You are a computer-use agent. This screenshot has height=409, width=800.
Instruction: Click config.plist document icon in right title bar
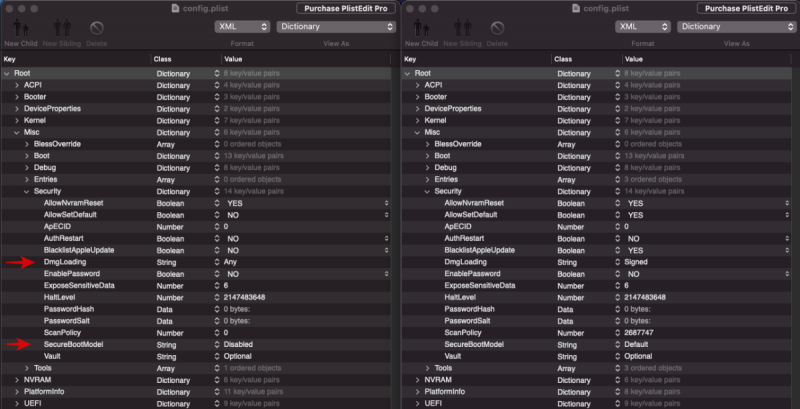tap(577, 9)
